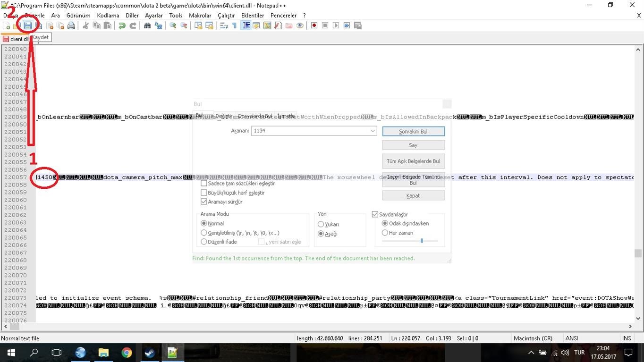Click the Copy toolbar icon

(97, 25)
